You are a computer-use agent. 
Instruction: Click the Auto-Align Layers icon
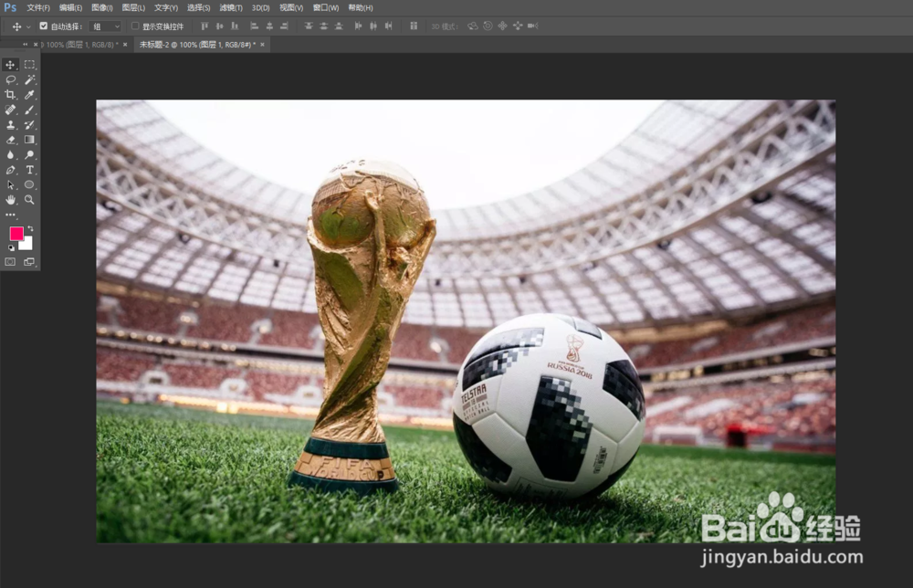[414, 26]
